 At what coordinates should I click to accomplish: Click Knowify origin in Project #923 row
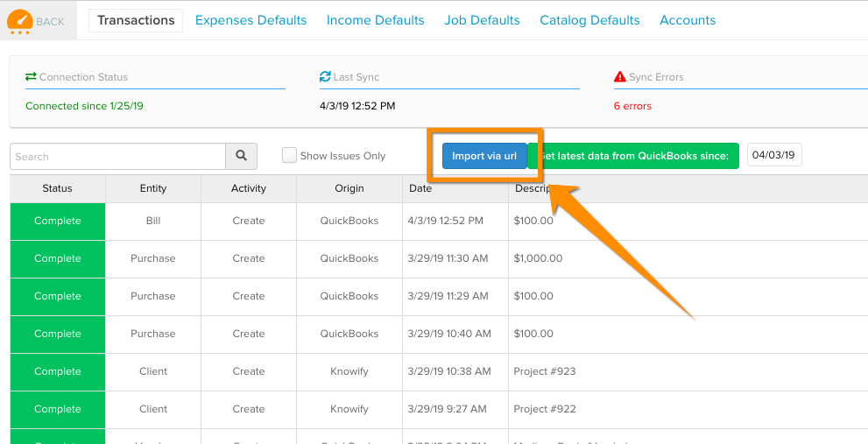349,371
